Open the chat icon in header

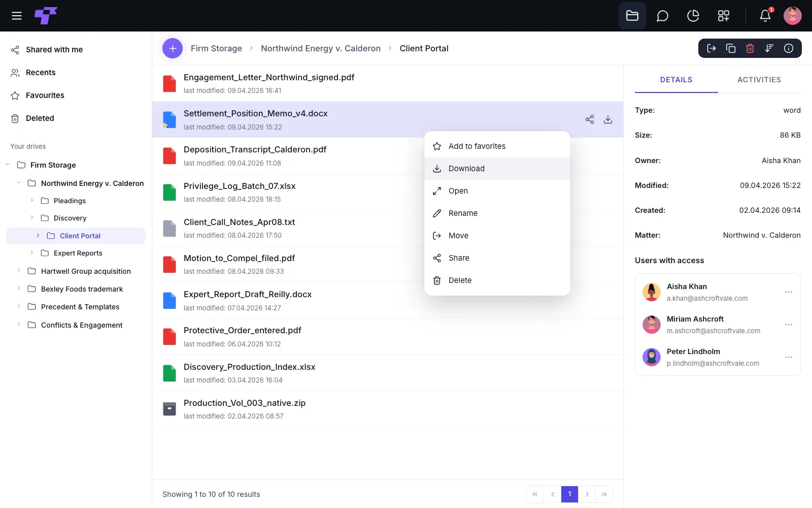tap(662, 16)
